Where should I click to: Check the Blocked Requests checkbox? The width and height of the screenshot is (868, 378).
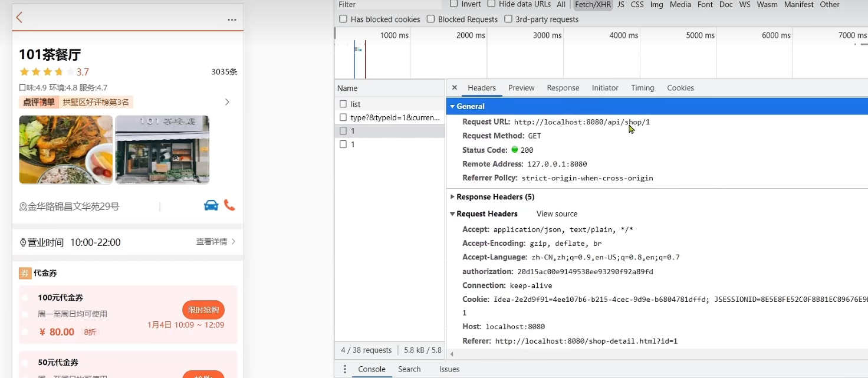(430, 19)
